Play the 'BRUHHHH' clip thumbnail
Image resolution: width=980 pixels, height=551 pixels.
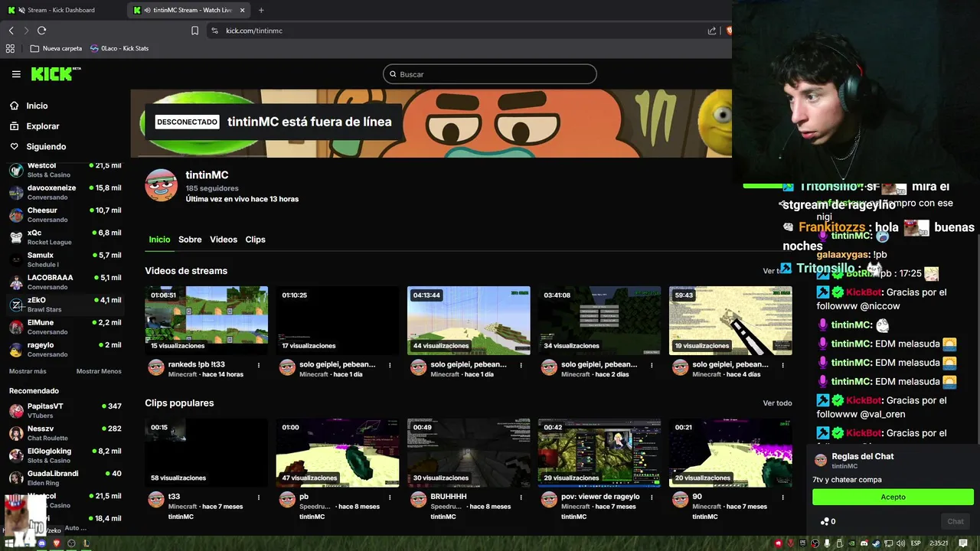[469, 453]
